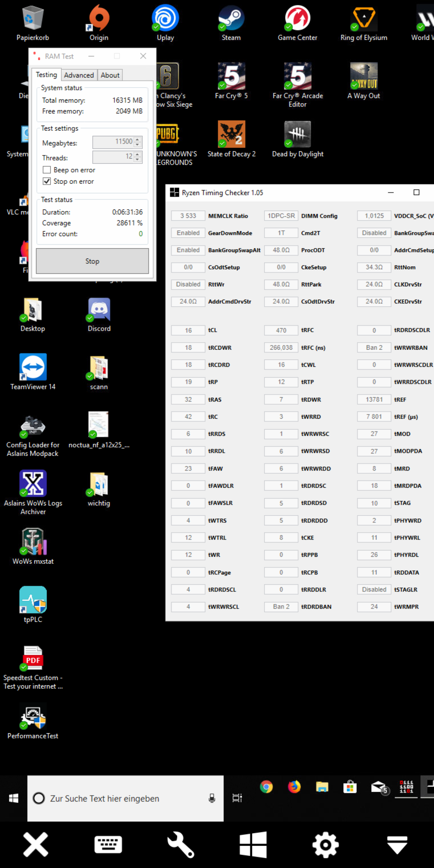Switch to the Advanced tab
This screenshot has width=434, height=868.
pos(79,75)
